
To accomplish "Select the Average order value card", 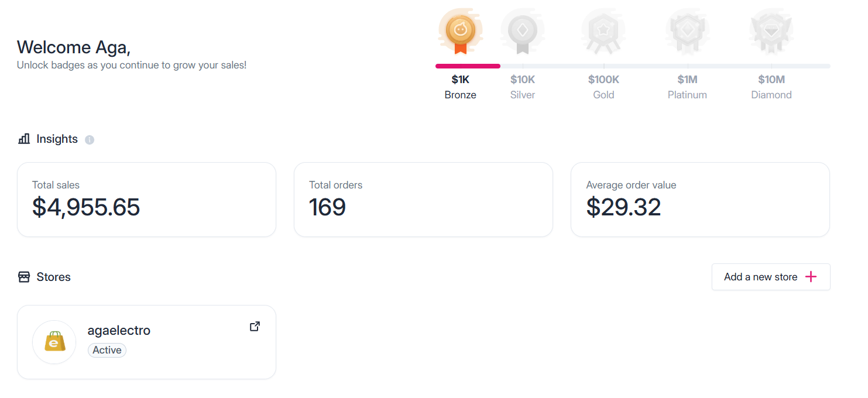I will click(700, 200).
